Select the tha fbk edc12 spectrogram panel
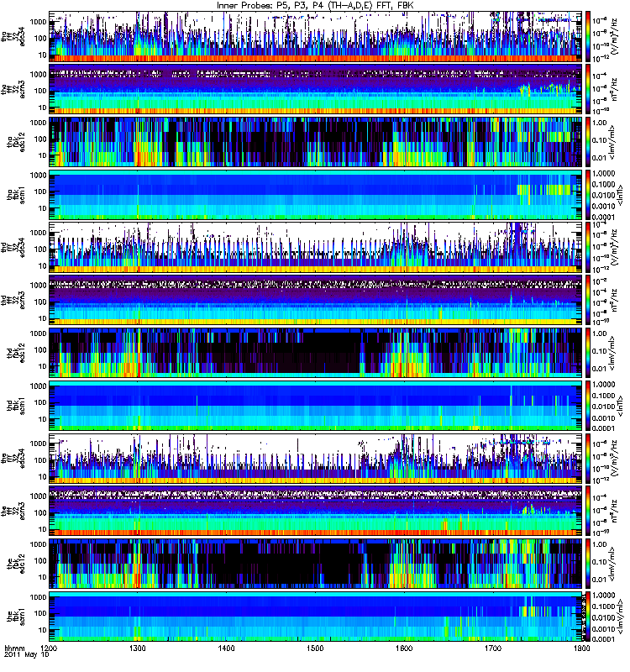 click(x=316, y=142)
